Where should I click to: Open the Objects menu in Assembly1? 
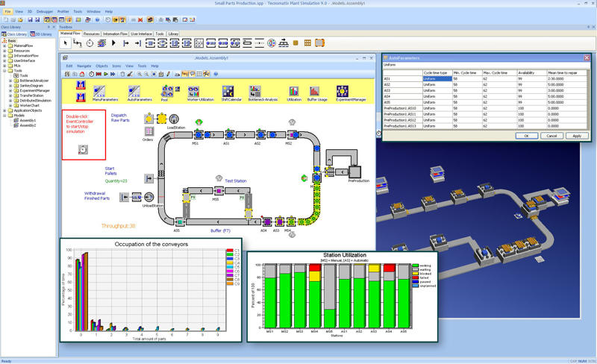[101, 66]
